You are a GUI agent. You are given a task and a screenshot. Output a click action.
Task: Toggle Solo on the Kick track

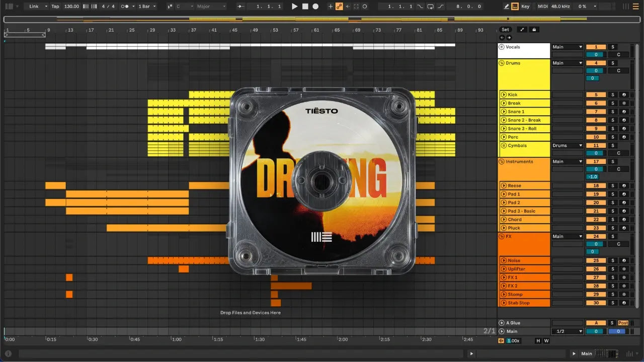613,95
